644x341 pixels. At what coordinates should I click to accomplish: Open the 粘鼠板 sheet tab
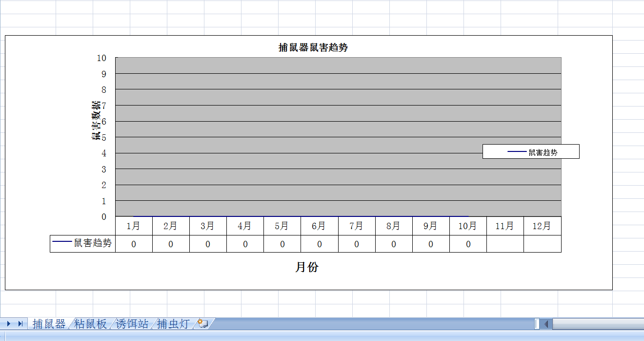point(90,324)
